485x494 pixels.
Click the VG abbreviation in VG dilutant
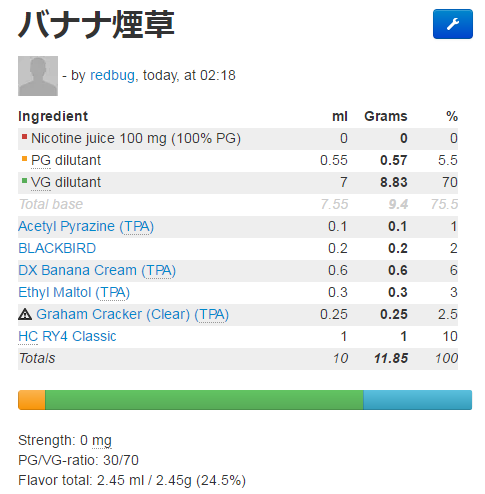[x=41, y=182]
